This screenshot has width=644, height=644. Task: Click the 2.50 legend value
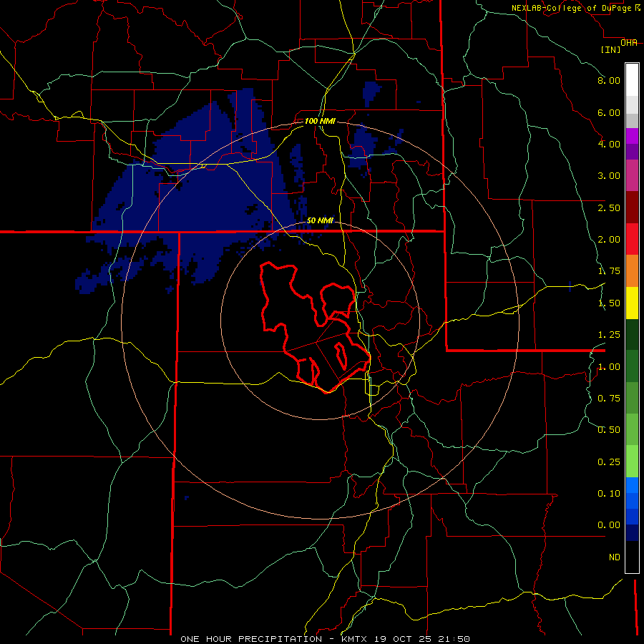click(609, 208)
